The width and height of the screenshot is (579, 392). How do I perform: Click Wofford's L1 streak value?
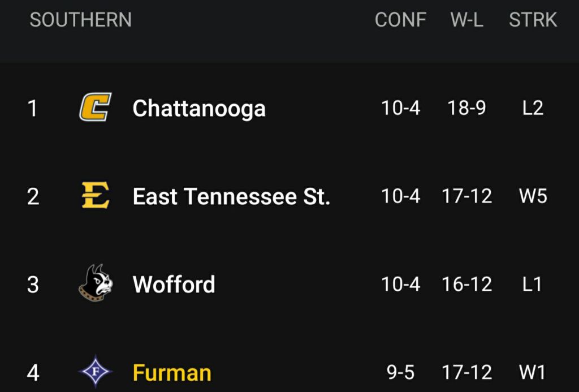click(x=532, y=284)
